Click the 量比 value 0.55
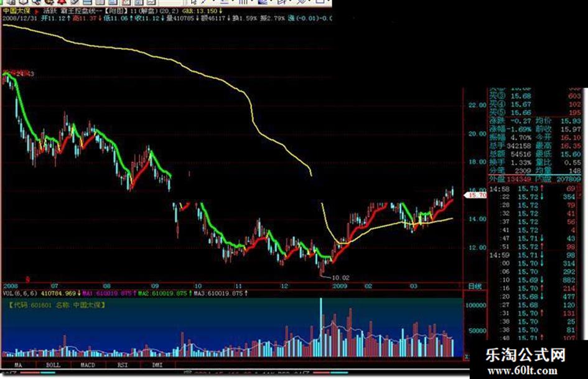 pyautogui.click(x=572, y=162)
